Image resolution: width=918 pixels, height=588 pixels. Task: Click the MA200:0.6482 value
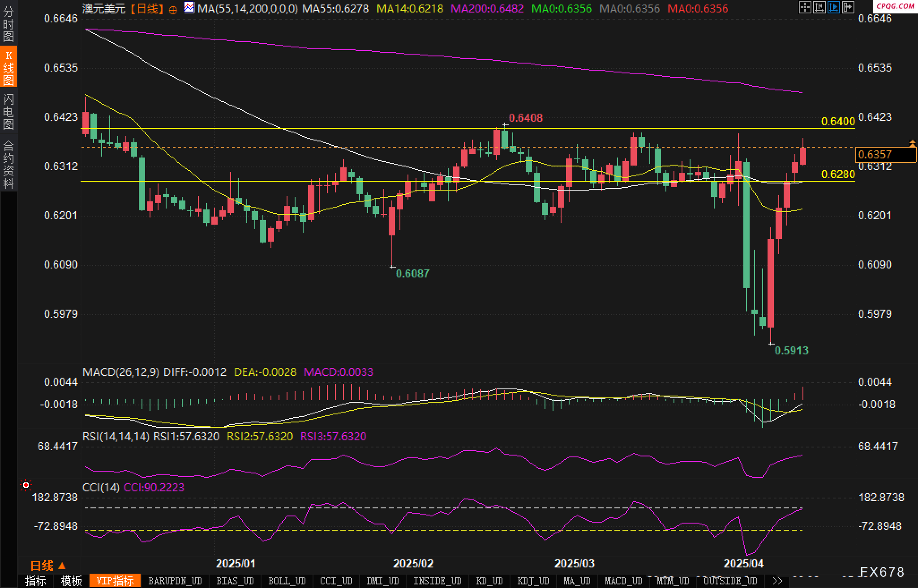pos(487,9)
